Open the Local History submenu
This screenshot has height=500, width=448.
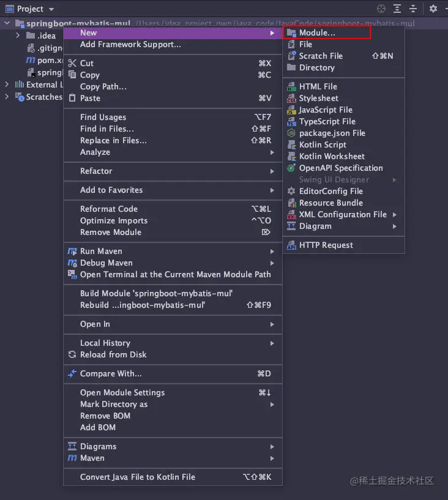click(x=173, y=343)
